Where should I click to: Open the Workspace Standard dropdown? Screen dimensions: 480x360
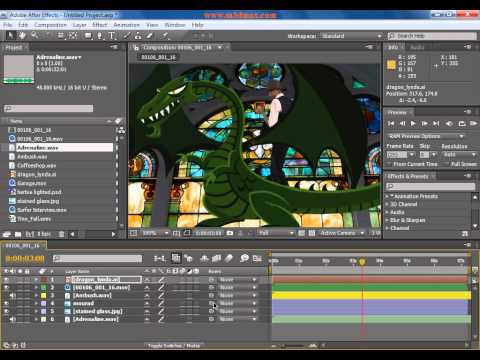click(x=351, y=36)
